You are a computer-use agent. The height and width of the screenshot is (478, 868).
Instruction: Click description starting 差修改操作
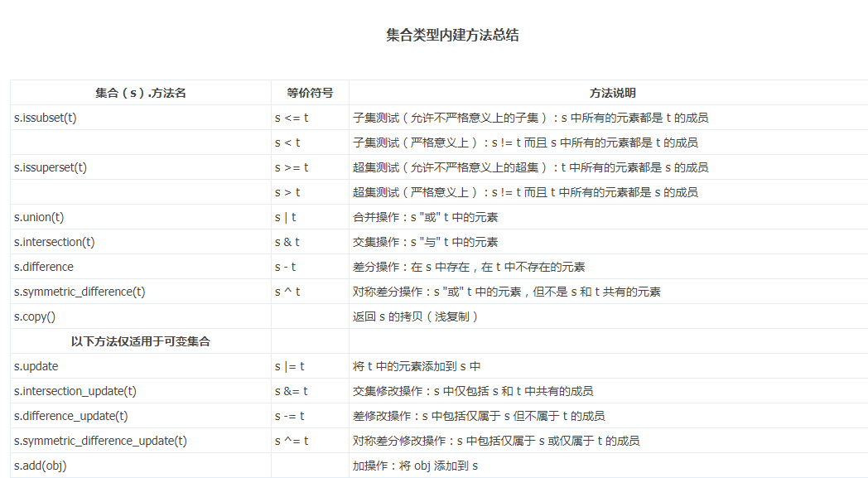click(x=479, y=416)
